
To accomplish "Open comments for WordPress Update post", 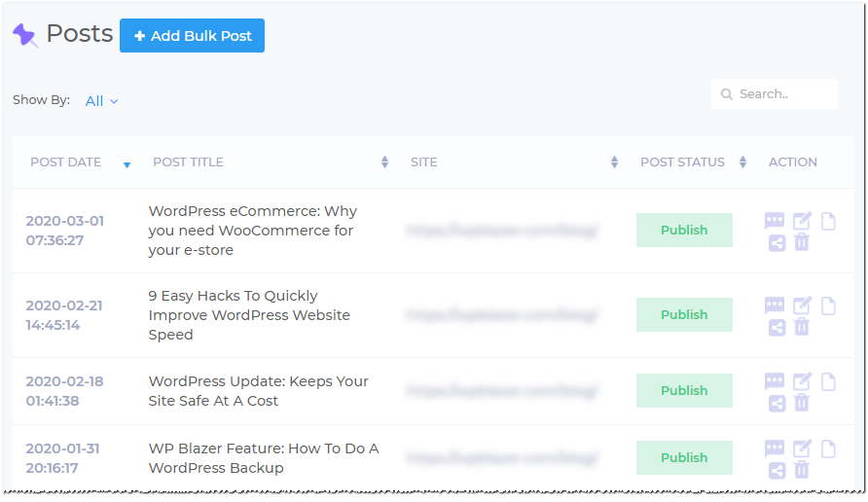I will (x=775, y=381).
